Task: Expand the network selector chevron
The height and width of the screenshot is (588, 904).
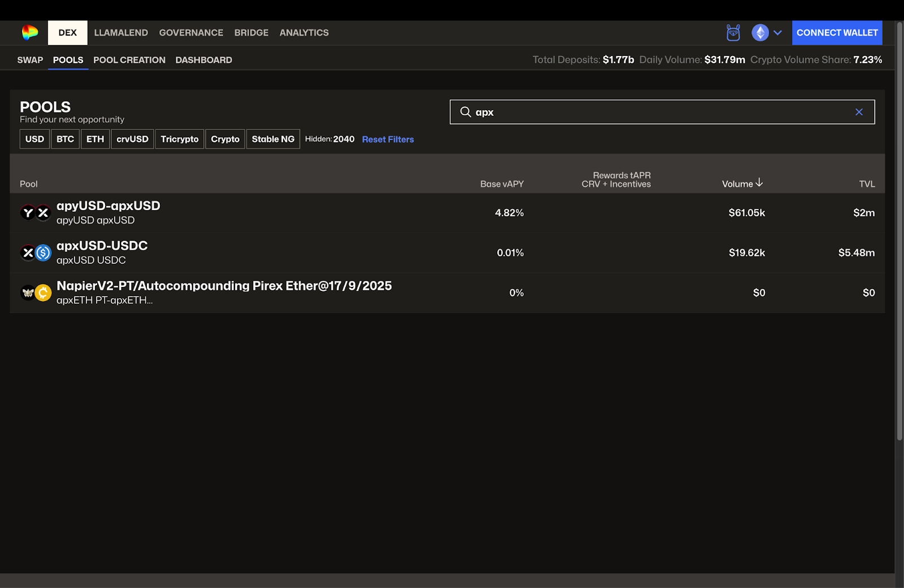Action: coord(777,33)
